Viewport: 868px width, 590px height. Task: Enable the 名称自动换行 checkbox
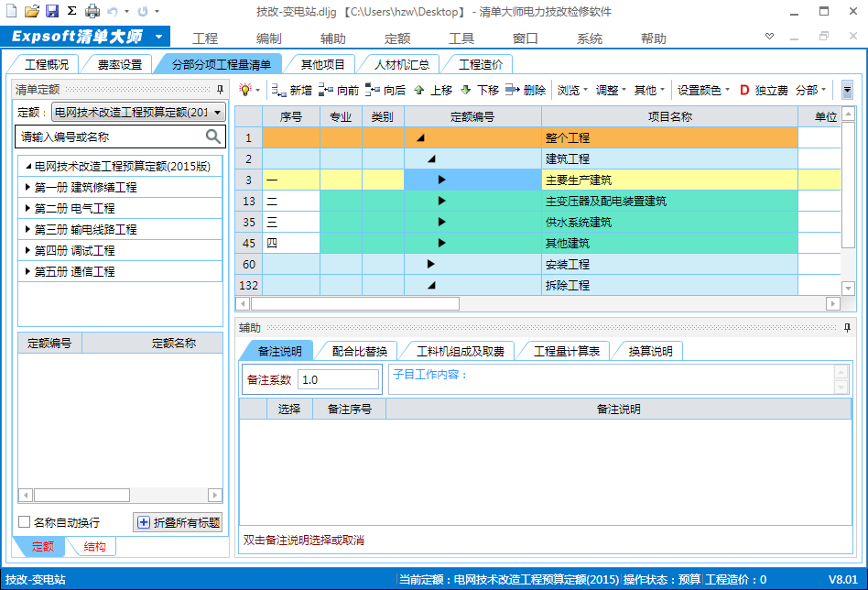[24, 522]
